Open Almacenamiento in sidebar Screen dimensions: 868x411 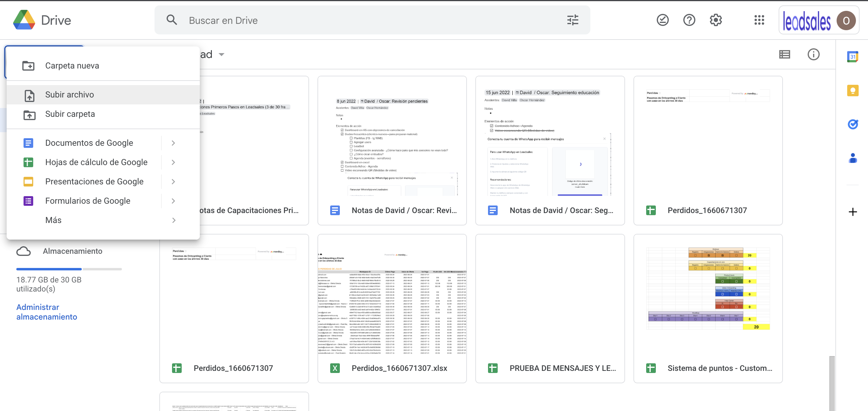pyautogui.click(x=72, y=251)
